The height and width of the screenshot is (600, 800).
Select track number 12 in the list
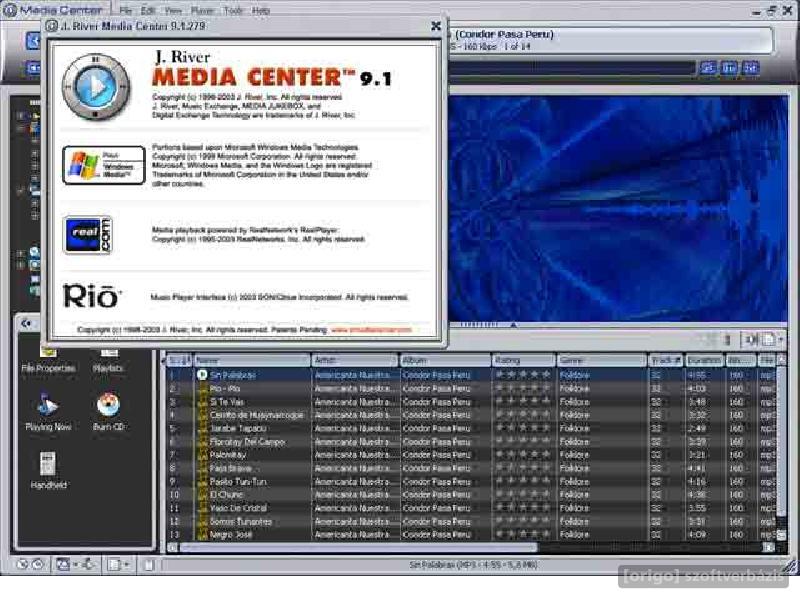[471, 521]
